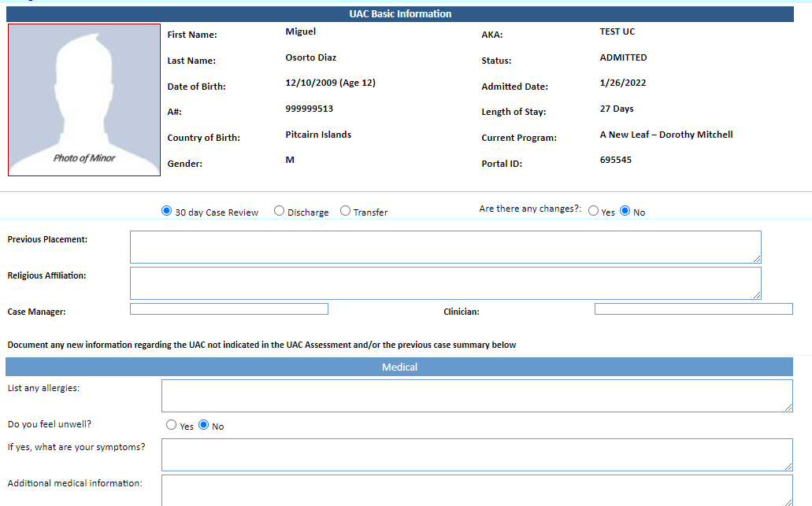Mark Yes for 'Are there any changes?'
The image size is (812, 506).
pyautogui.click(x=594, y=211)
